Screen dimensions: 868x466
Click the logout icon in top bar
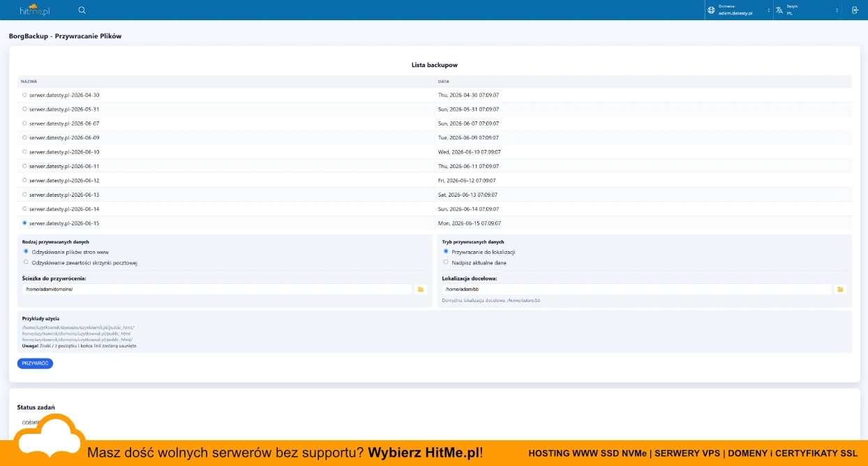point(855,10)
